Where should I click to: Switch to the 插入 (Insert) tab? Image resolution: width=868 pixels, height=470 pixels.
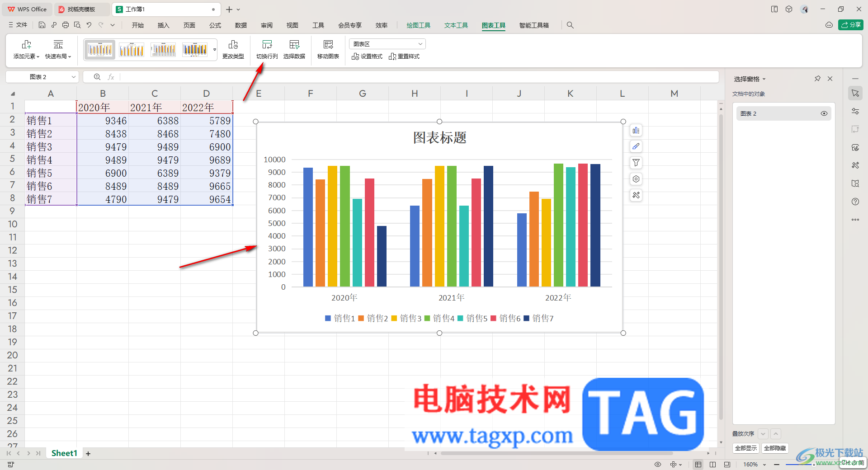[163, 25]
